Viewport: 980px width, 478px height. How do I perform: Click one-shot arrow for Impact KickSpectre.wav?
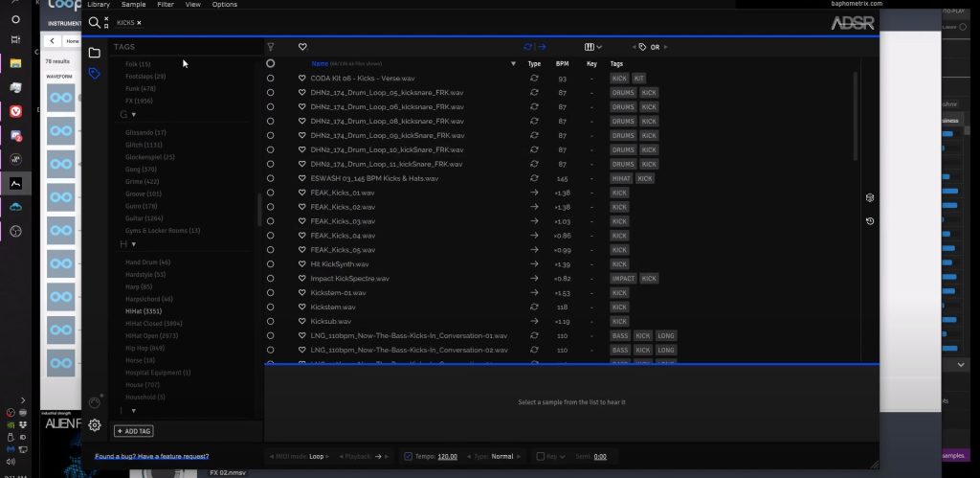(x=534, y=279)
